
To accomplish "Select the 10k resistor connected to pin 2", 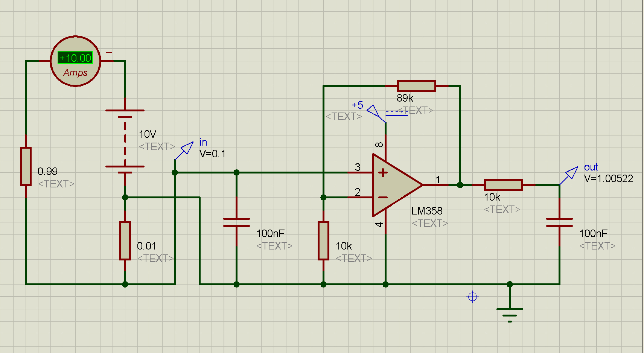I will coord(323,241).
